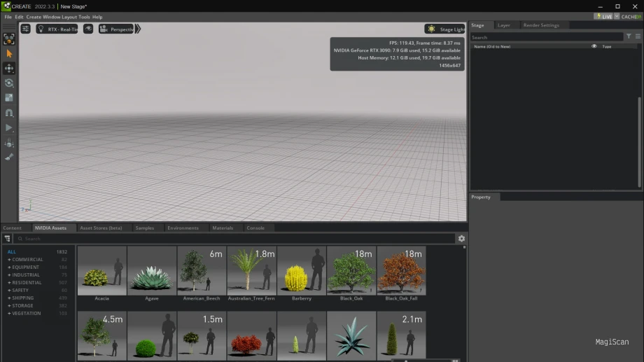Open the Stage panel options menu icon
Viewport: 644px width, 362px height.
point(638,36)
